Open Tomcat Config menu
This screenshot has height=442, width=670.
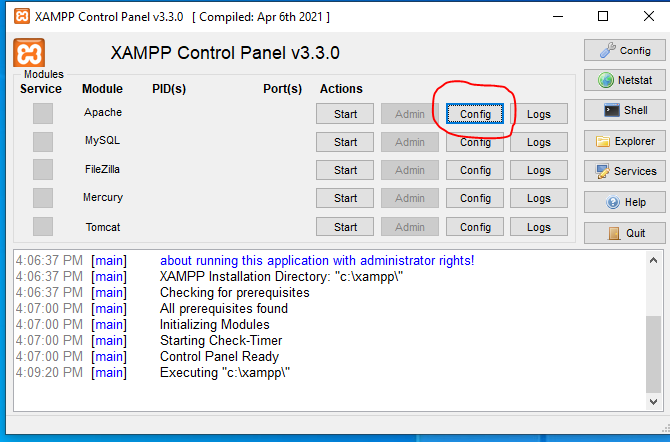coord(475,227)
